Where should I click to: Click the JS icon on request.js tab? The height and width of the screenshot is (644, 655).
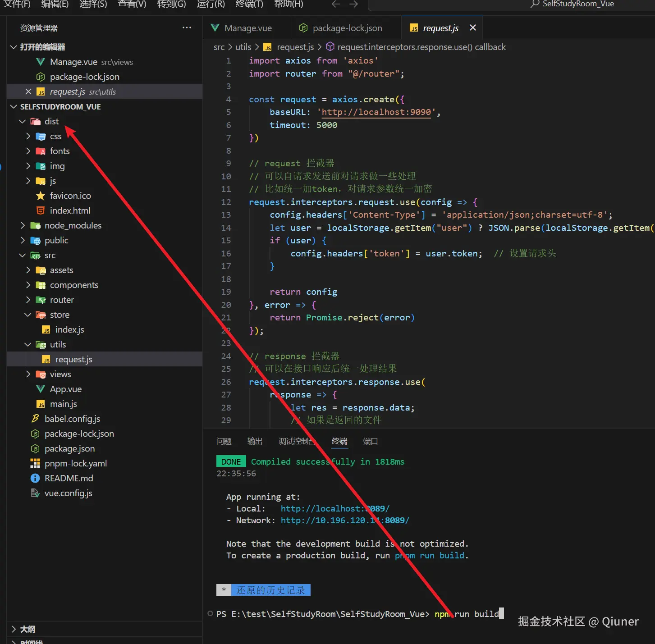[414, 28]
